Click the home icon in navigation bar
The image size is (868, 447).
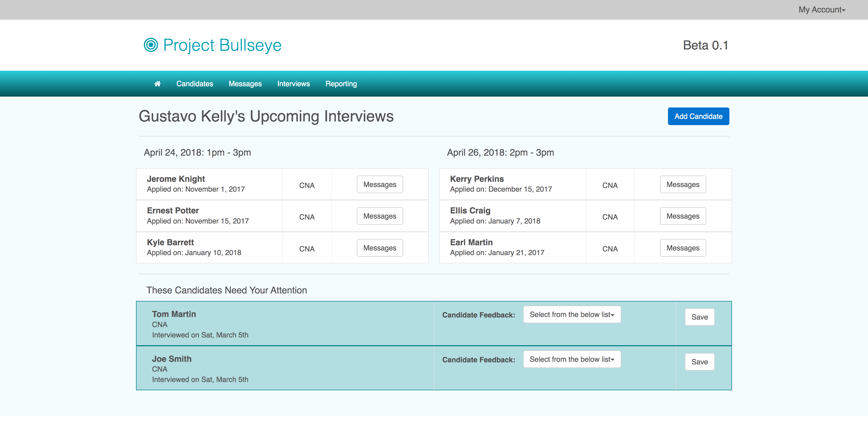coord(157,84)
